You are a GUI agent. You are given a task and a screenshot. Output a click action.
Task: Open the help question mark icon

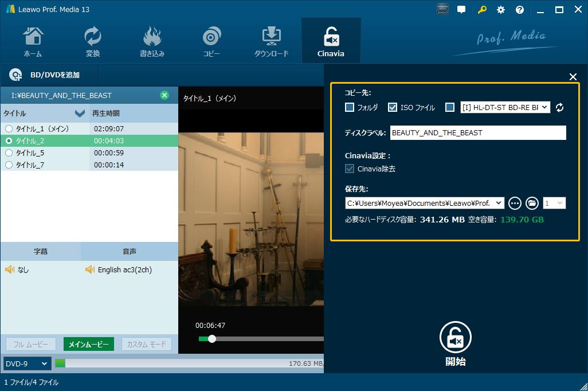520,10
